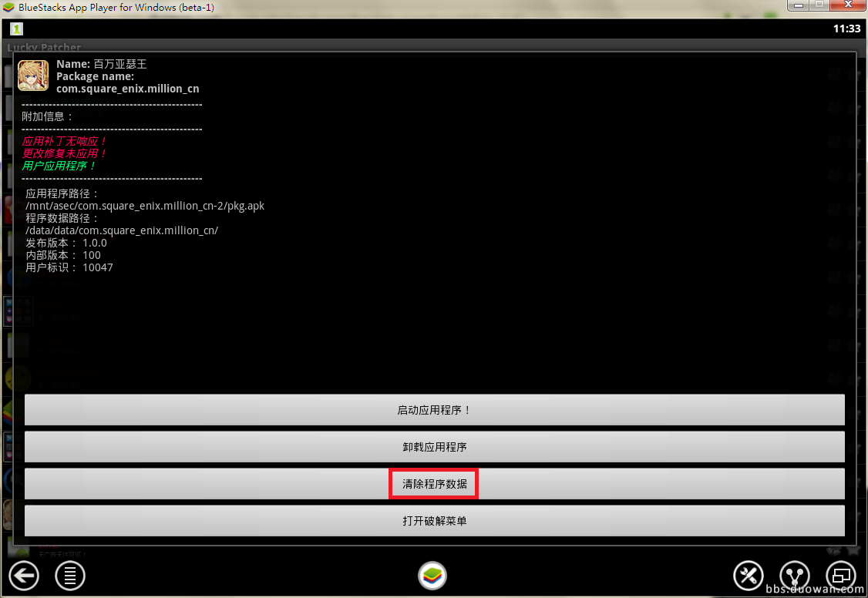The height and width of the screenshot is (598, 868).
Task: Open the Android menu list icon
Action: (70, 576)
